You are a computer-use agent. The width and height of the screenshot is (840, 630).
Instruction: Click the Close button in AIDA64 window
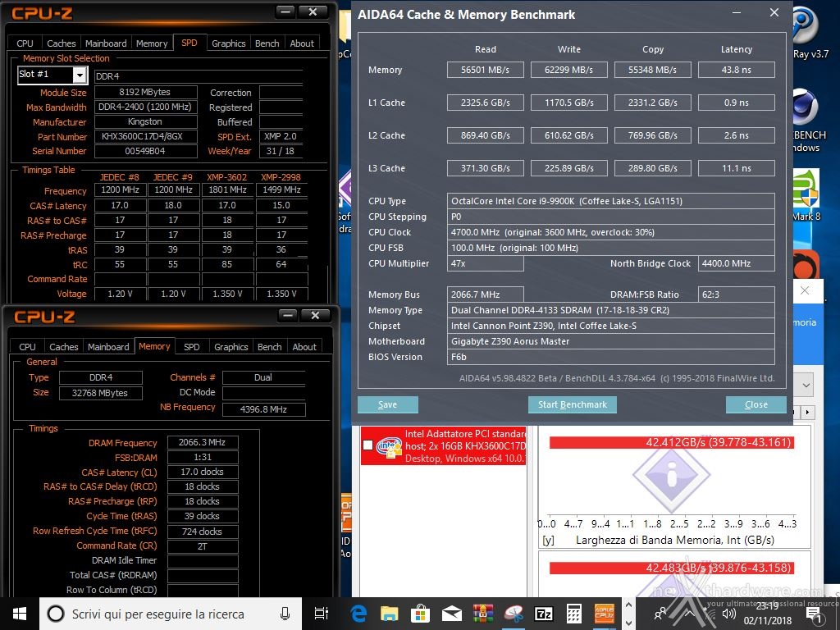click(x=756, y=404)
